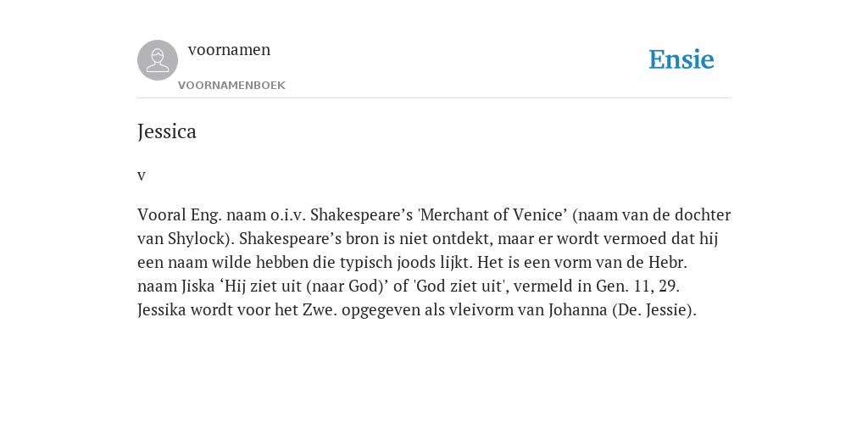Select the VOORNAMENBOEK source label

231,86
